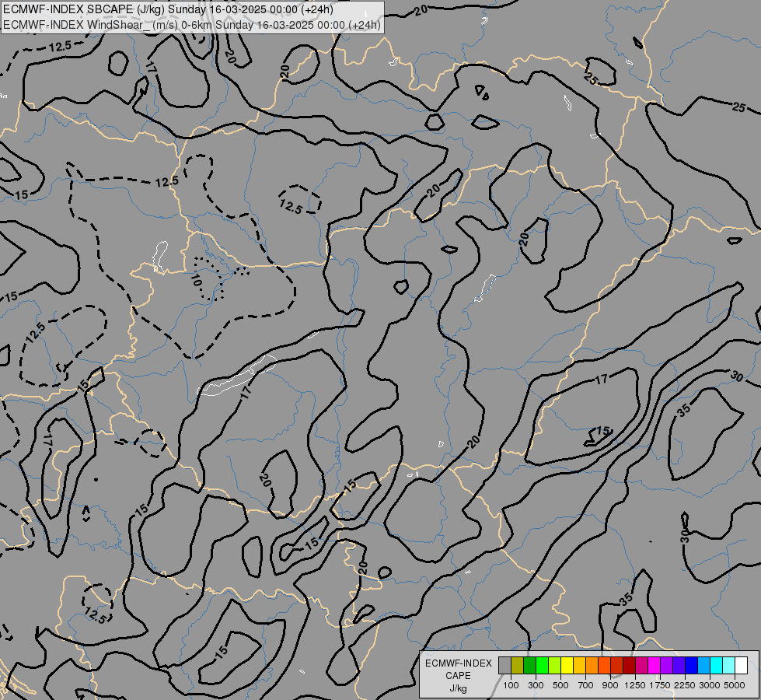Click the J/kg unit label
Image resolution: width=761 pixels, height=700 pixels.
click(x=458, y=688)
